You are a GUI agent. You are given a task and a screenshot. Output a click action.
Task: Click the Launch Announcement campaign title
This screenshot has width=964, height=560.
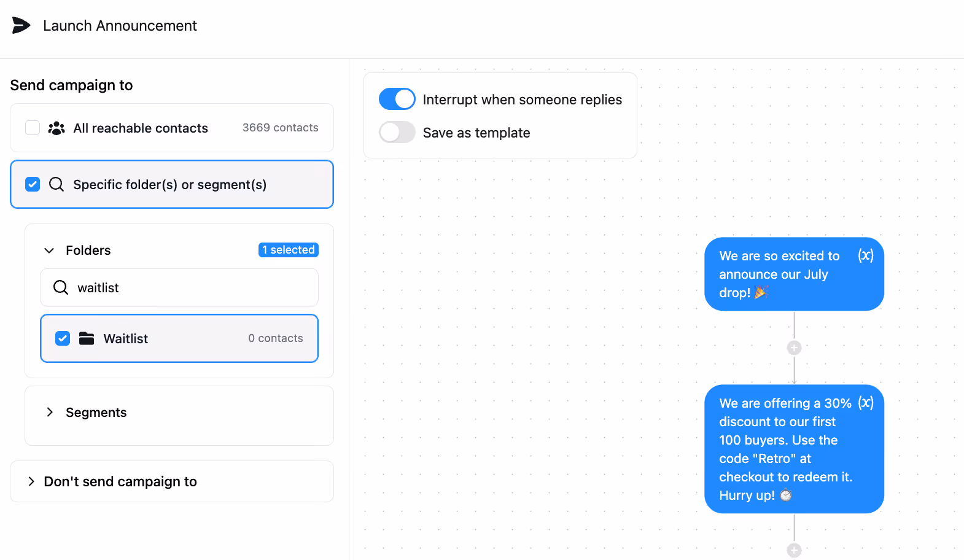click(120, 26)
